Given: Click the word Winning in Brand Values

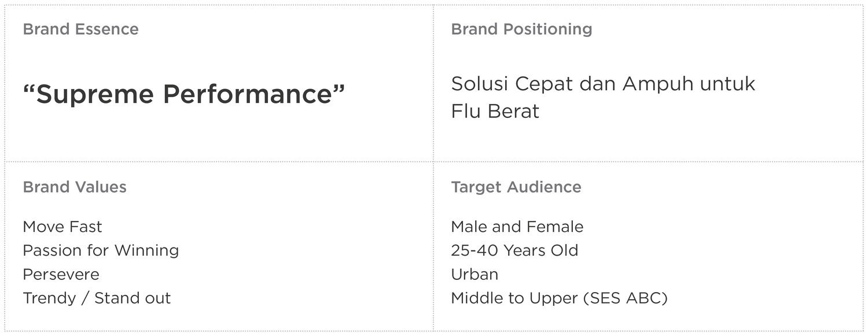Looking at the screenshot, I should [x=146, y=251].
